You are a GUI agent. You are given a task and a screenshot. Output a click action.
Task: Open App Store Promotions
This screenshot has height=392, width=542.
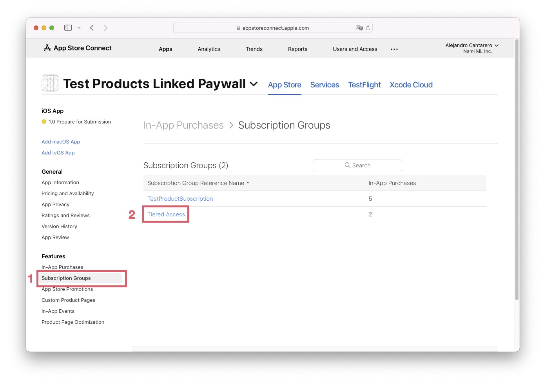[x=67, y=289]
